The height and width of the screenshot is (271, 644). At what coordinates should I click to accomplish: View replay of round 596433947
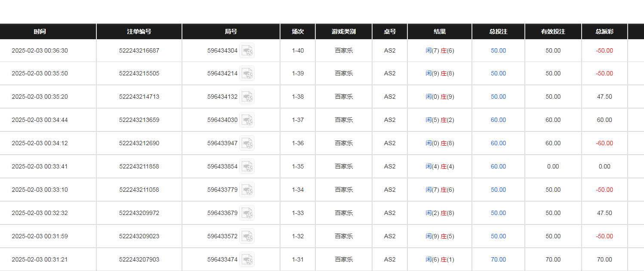pyautogui.click(x=247, y=143)
